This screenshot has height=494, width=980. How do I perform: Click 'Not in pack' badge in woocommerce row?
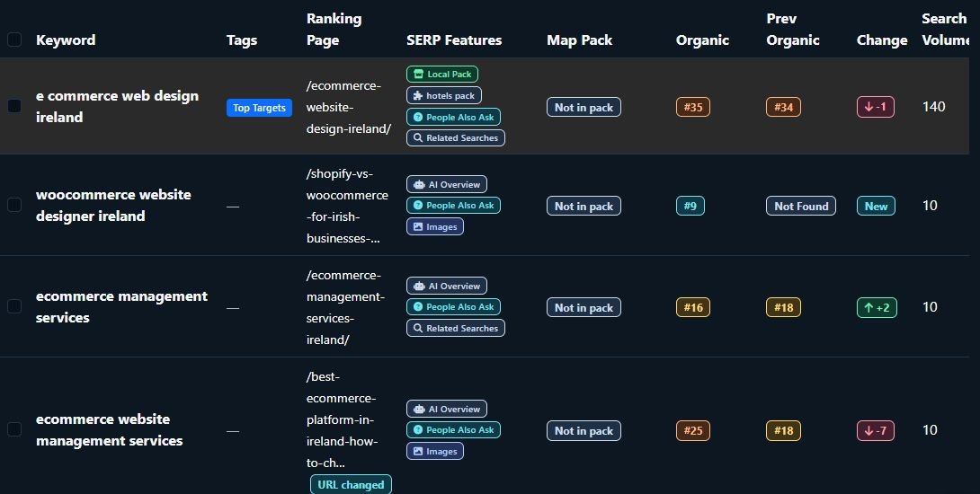click(x=584, y=206)
